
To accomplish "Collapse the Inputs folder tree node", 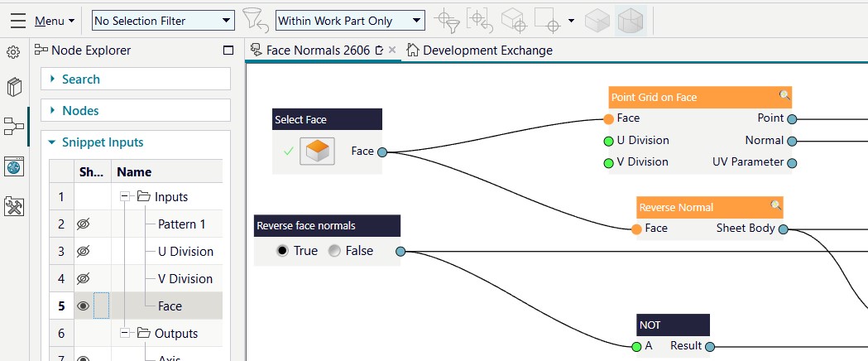I will pyautogui.click(x=125, y=196).
